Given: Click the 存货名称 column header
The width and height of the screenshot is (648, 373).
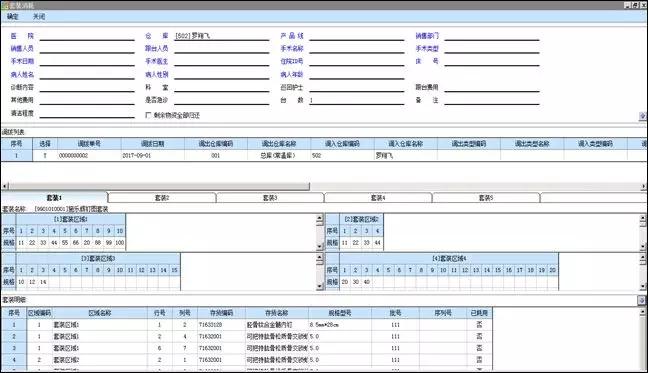Looking at the screenshot, I should [x=277, y=313].
